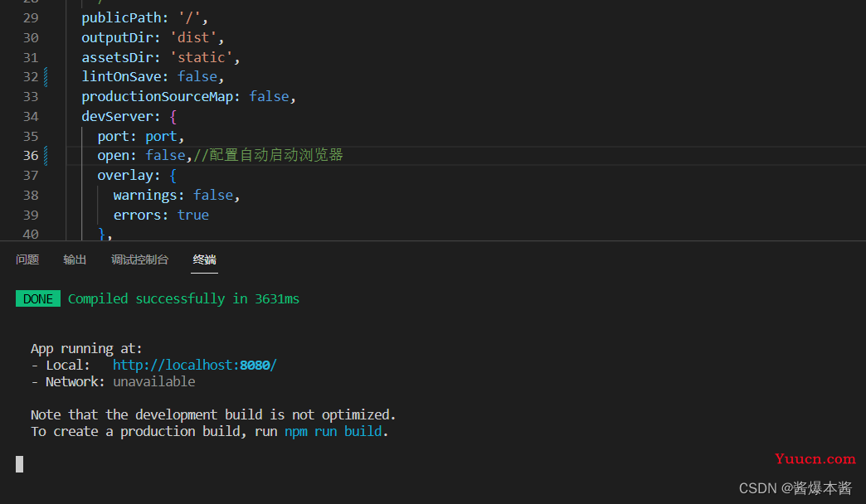866x504 pixels.
Task: Click the assetsDir property name
Action: click(117, 57)
